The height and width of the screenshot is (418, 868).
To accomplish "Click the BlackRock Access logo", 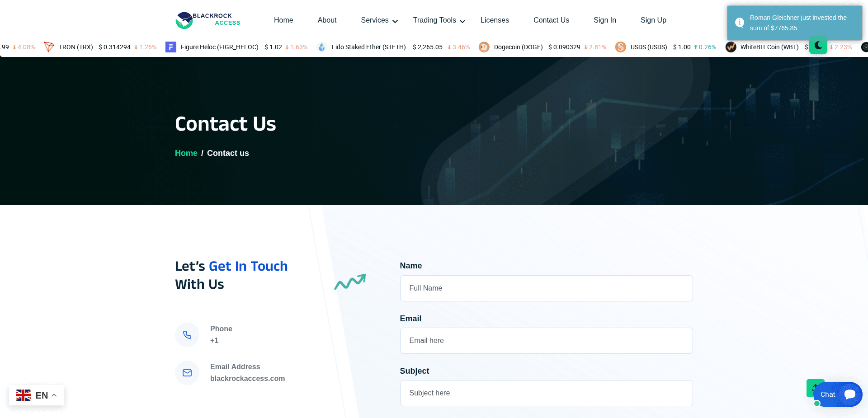I will coord(207,19).
